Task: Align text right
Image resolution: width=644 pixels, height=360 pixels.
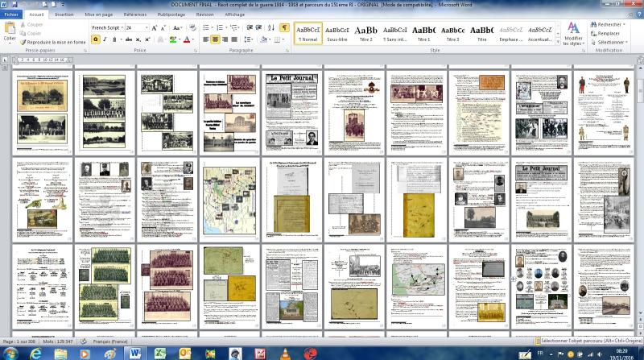Action: click(225, 39)
